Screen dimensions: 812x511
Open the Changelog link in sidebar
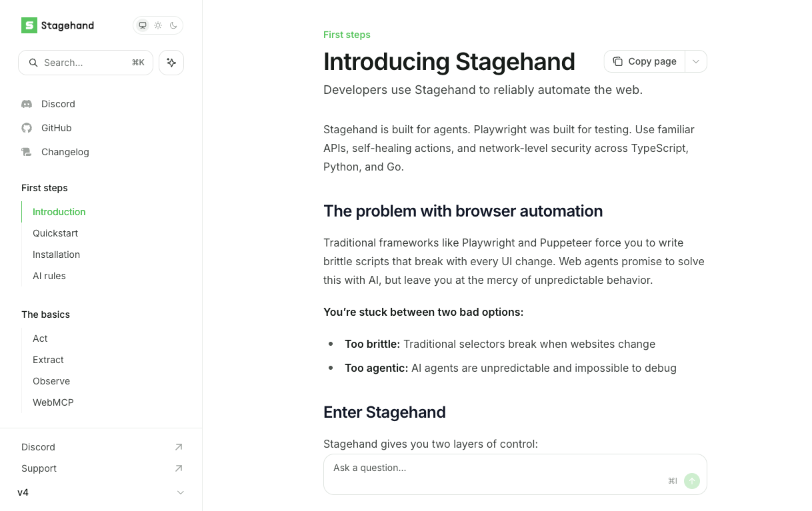(x=65, y=152)
